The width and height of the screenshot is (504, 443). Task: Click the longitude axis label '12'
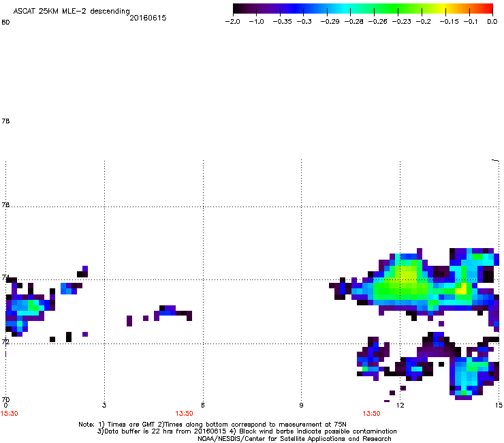(400, 405)
